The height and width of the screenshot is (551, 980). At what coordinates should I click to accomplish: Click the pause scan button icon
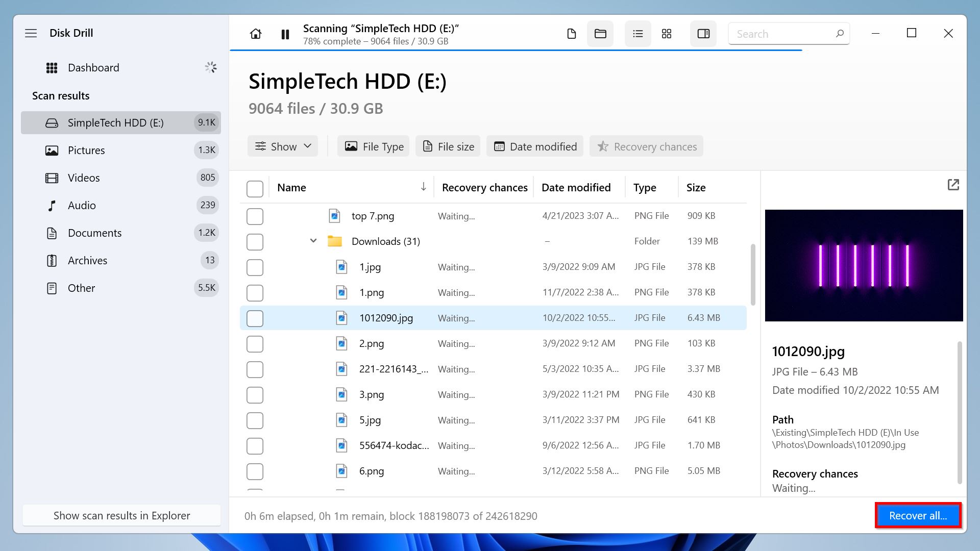(285, 34)
